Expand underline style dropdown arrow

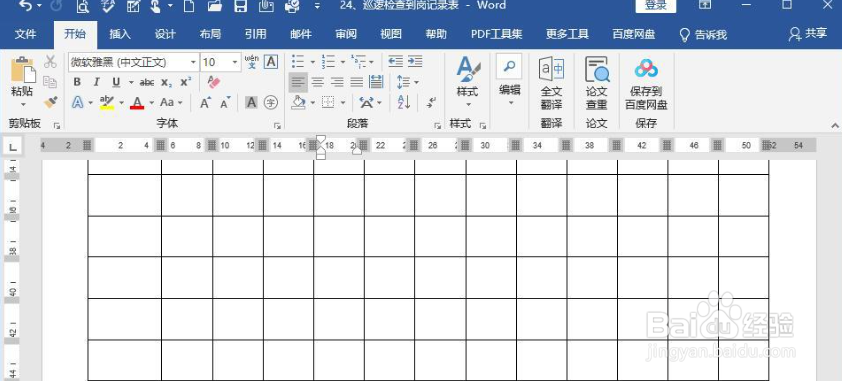coord(131,83)
